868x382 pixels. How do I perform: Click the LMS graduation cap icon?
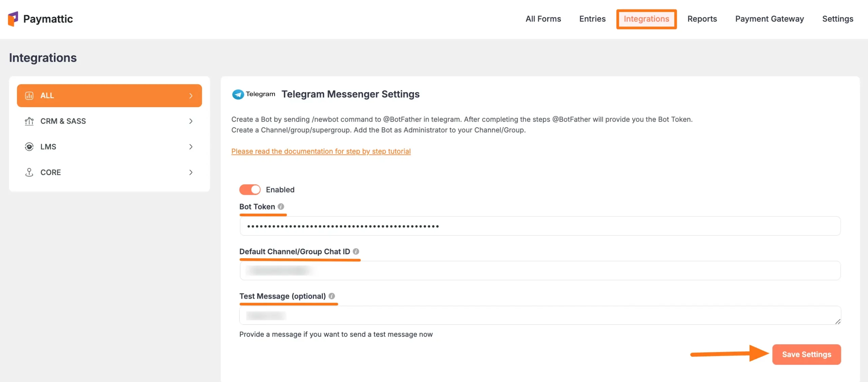tap(29, 147)
